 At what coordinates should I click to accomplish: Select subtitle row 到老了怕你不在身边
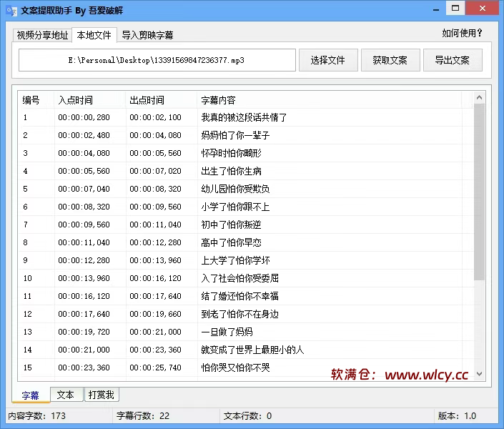pyautogui.click(x=246, y=314)
